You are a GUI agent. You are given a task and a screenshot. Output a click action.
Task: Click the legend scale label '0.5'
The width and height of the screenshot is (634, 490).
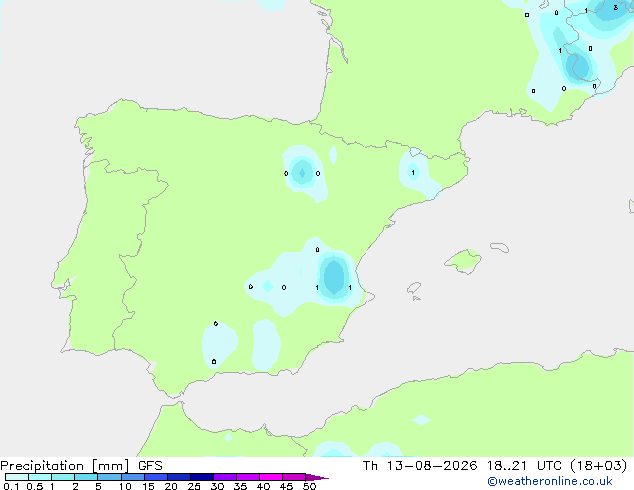(x=35, y=486)
